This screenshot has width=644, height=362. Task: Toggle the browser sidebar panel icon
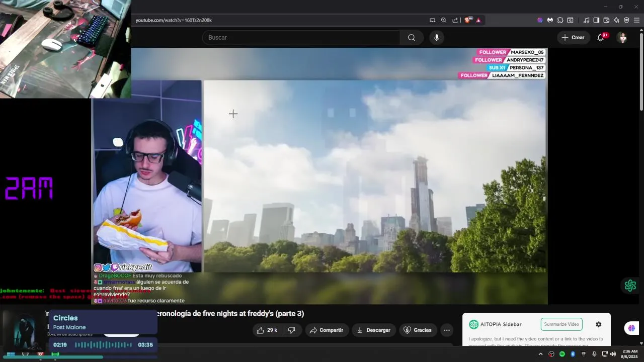[x=596, y=20]
